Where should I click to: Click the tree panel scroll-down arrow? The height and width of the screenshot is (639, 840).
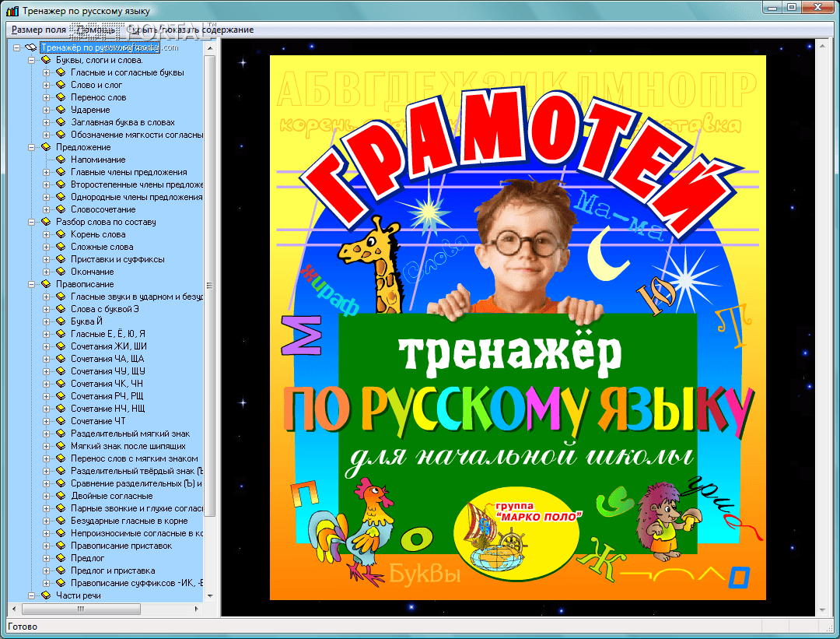pyautogui.click(x=210, y=595)
